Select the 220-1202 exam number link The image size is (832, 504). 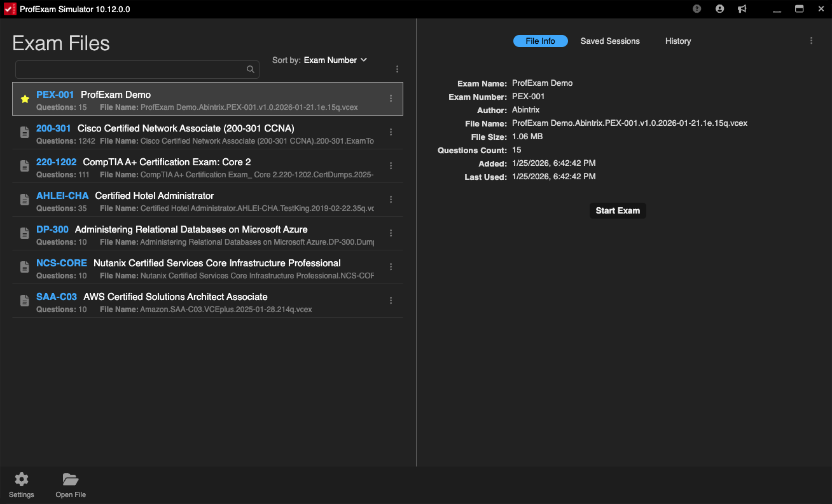(x=57, y=162)
